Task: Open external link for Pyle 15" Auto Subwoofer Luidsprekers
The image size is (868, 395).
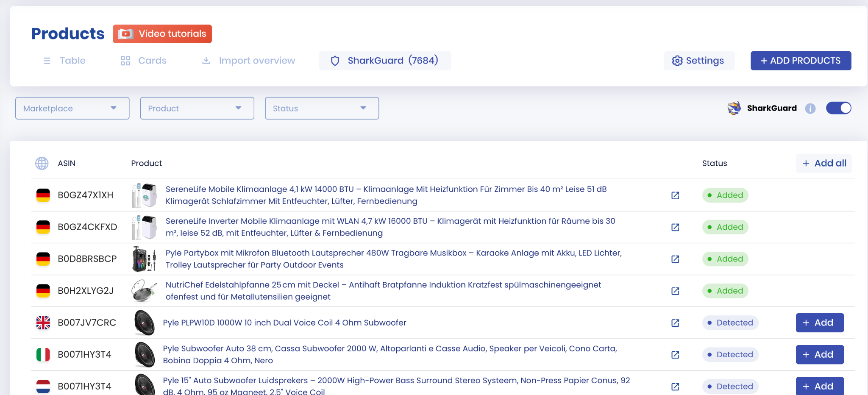Action: (675, 387)
